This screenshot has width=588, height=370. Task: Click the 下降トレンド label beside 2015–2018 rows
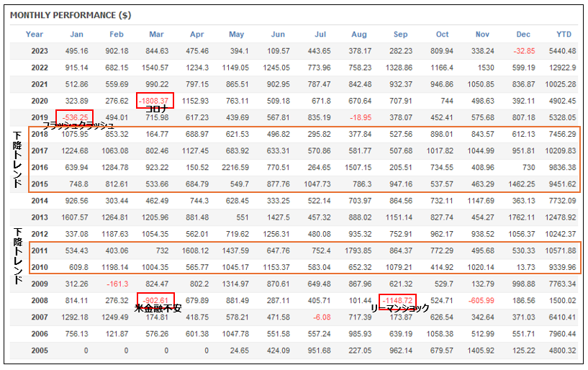(18, 158)
